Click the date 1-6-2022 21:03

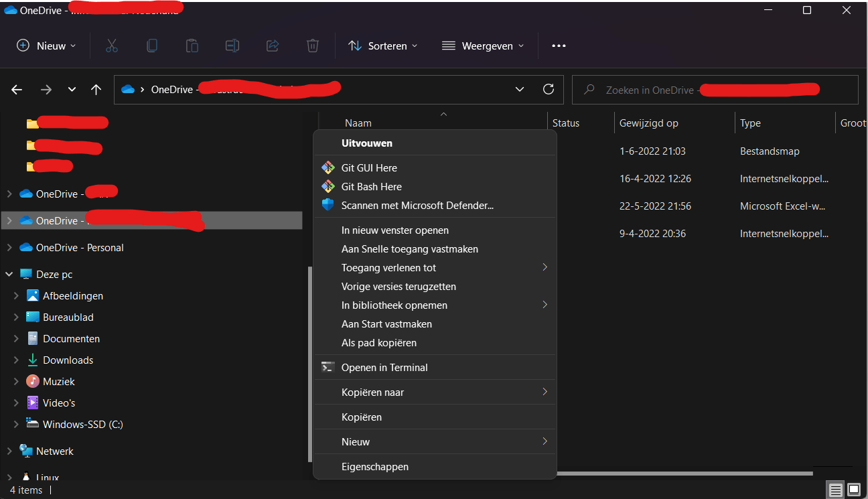tap(652, 151)
